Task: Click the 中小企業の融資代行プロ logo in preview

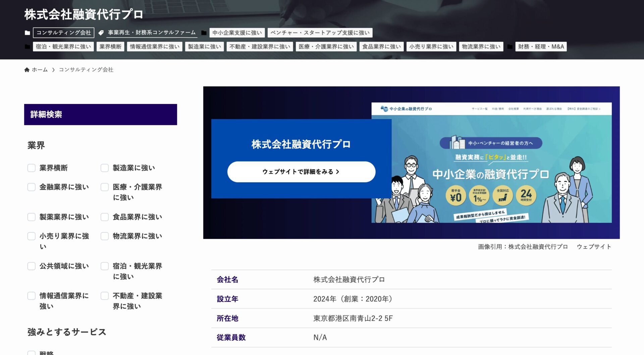Action: pyautogui.click(x=406, y=109)
